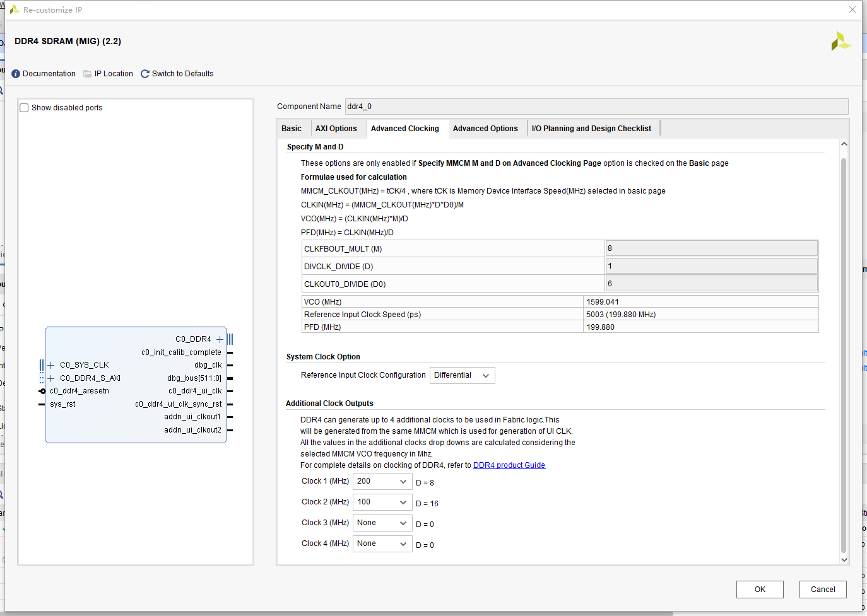This screenshot has width=867, height=616.
Task: Expand the C0_DDR4 interface plus icon
Action: point(220,339)
